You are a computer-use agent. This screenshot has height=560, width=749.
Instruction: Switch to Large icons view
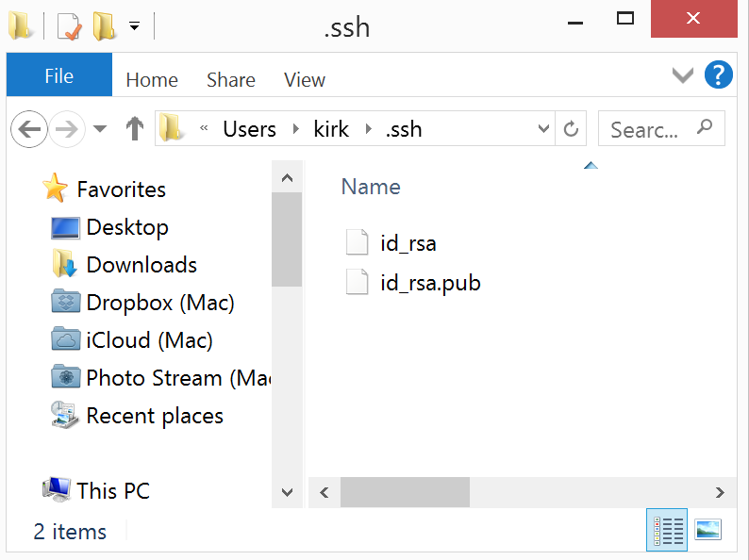[x=707, y=530]
